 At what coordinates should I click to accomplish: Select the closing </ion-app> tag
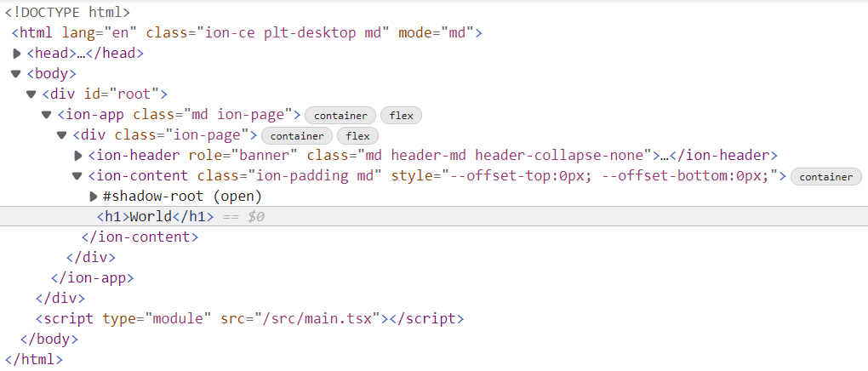point(93,278)
